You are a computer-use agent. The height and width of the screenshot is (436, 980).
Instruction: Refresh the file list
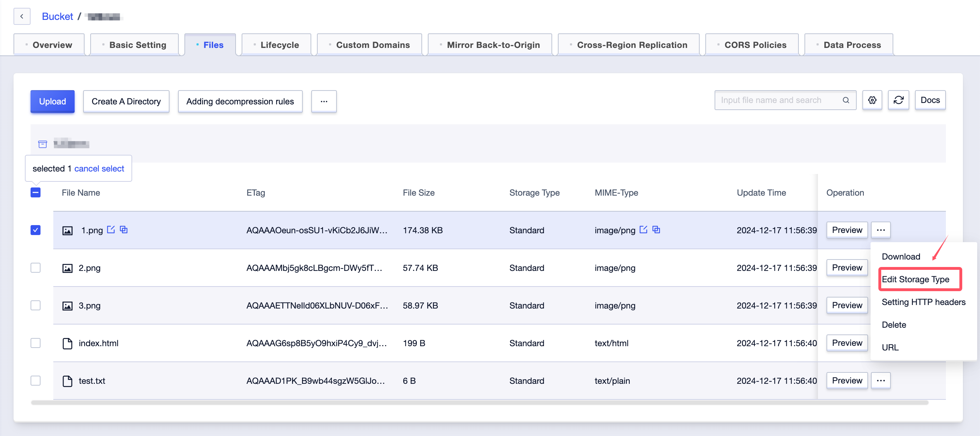point(898,100)
